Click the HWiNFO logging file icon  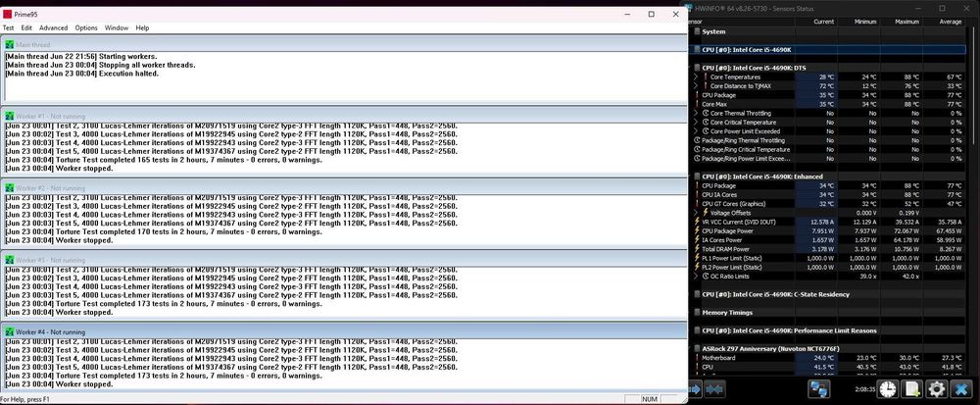911,389
